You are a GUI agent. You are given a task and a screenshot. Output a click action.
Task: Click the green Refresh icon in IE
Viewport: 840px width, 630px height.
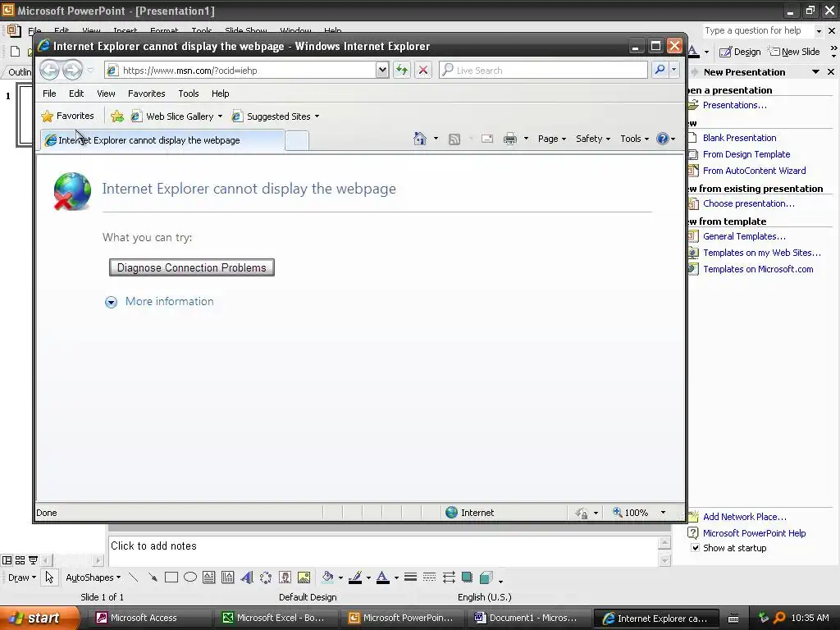tap(402, 70)
